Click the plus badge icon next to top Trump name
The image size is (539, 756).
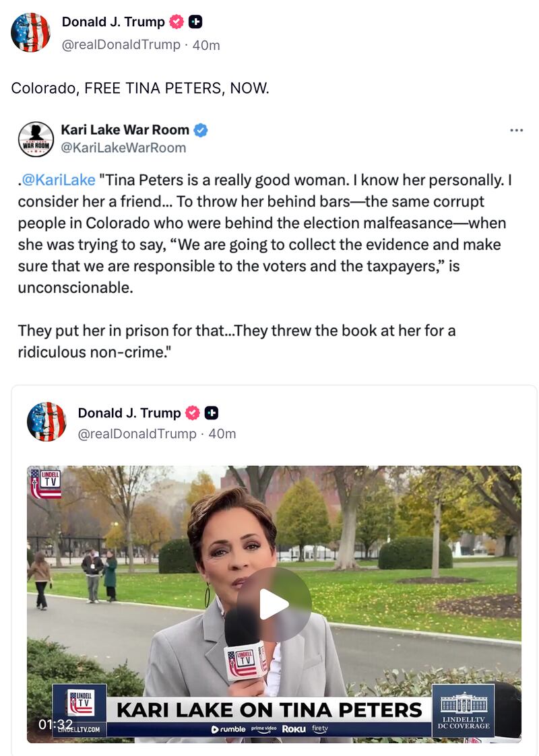(195, 22)
